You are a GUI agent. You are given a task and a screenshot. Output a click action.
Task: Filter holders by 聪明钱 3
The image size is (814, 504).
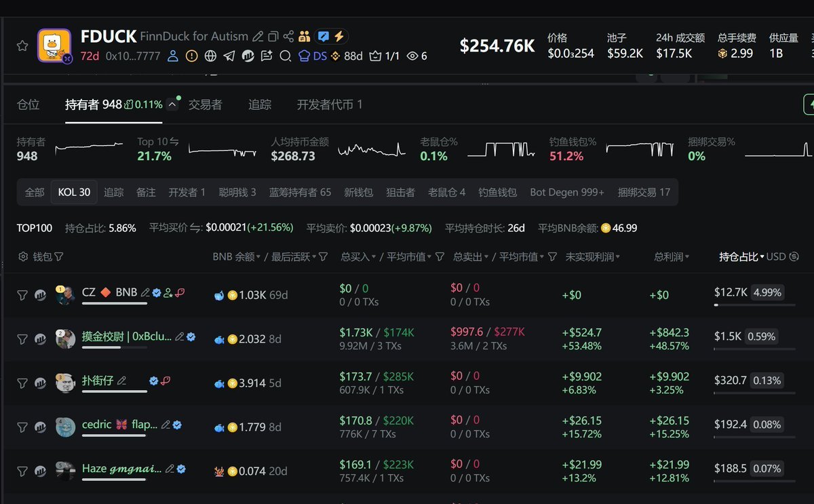click(237, 192)
